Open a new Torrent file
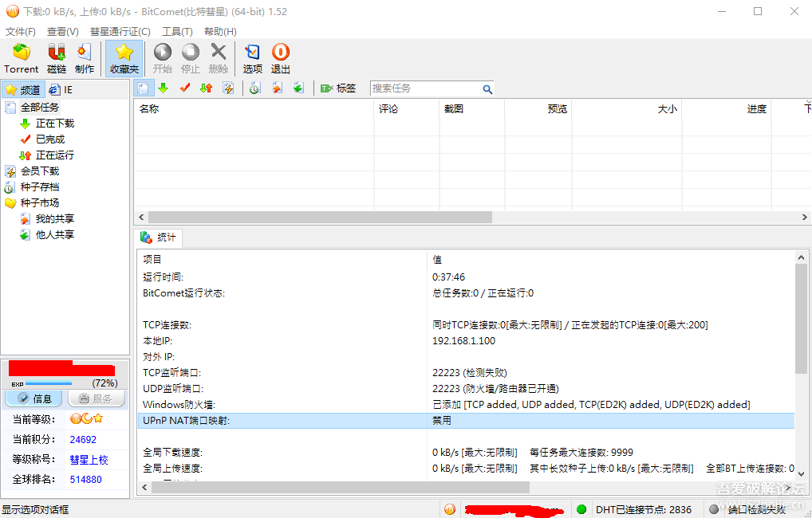This screenshot has height=518, width=812. (21, 57)
